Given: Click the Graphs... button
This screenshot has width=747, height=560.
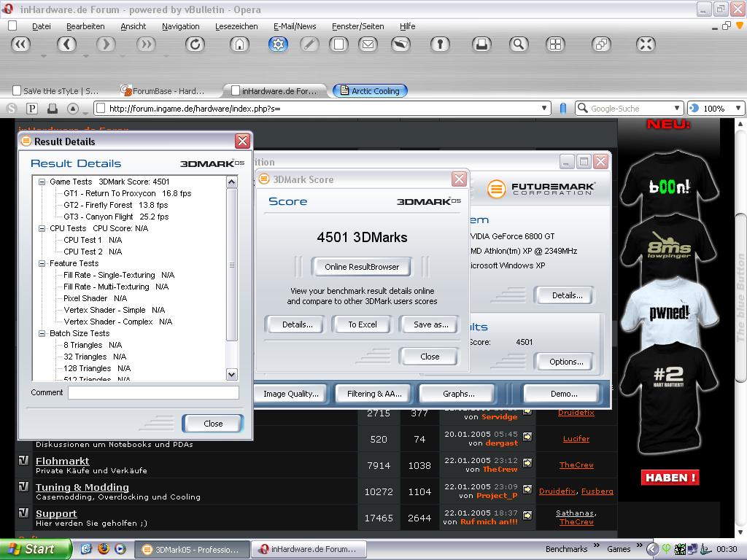Looking at the screenshot, I should coord(458,394).
